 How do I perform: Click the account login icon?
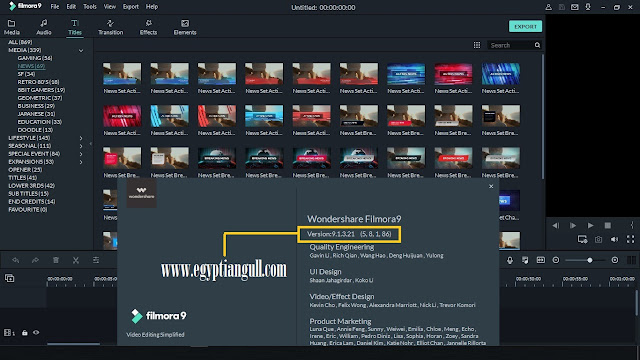click(x=549, y=7)
